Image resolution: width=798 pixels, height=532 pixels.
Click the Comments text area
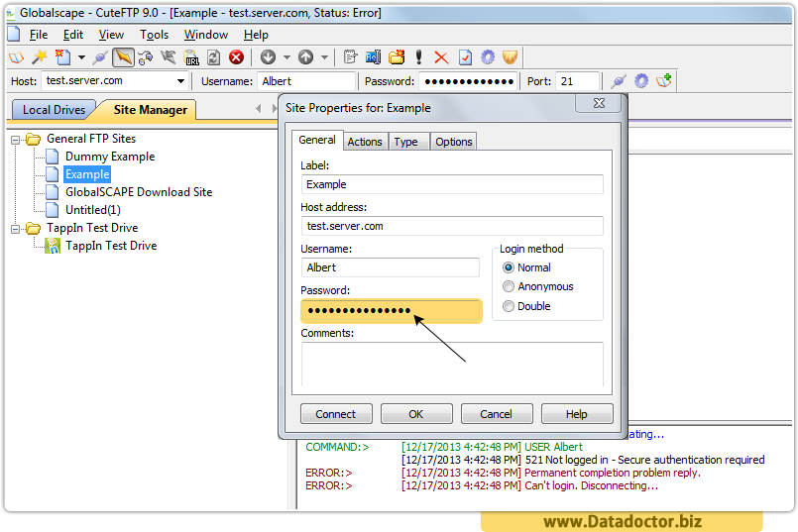click(452, 365)
